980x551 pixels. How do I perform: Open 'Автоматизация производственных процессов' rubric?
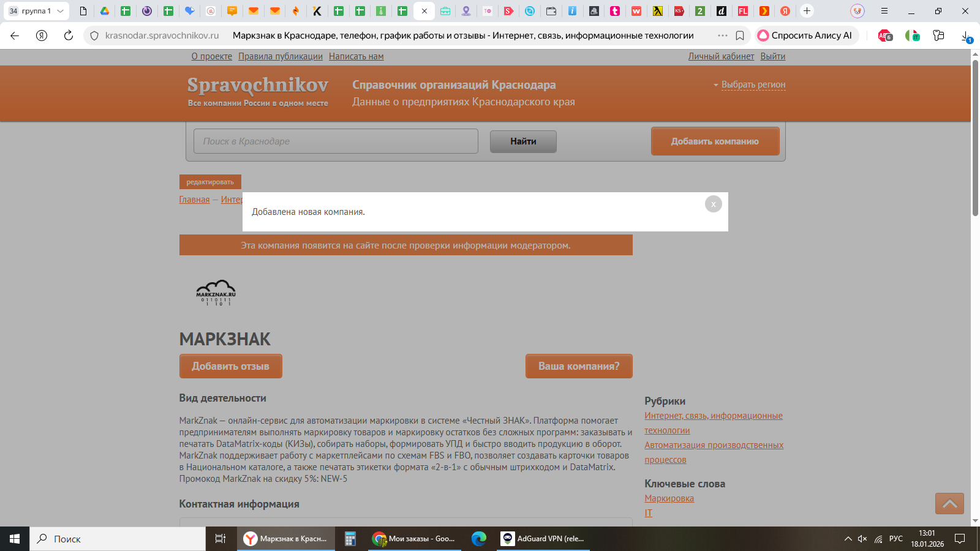pyautogui.click(x=714, y=452)
